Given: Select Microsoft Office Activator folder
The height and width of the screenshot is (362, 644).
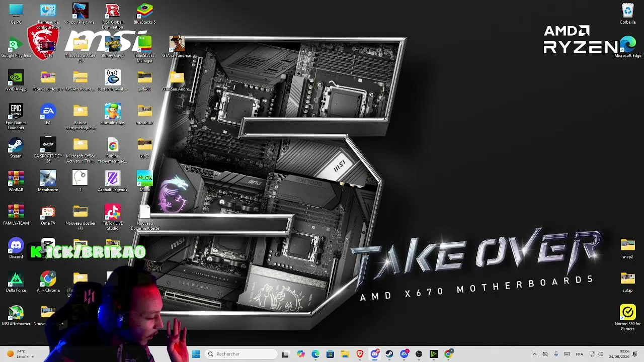Looking at the screenshot, I should tap(80, 150).
